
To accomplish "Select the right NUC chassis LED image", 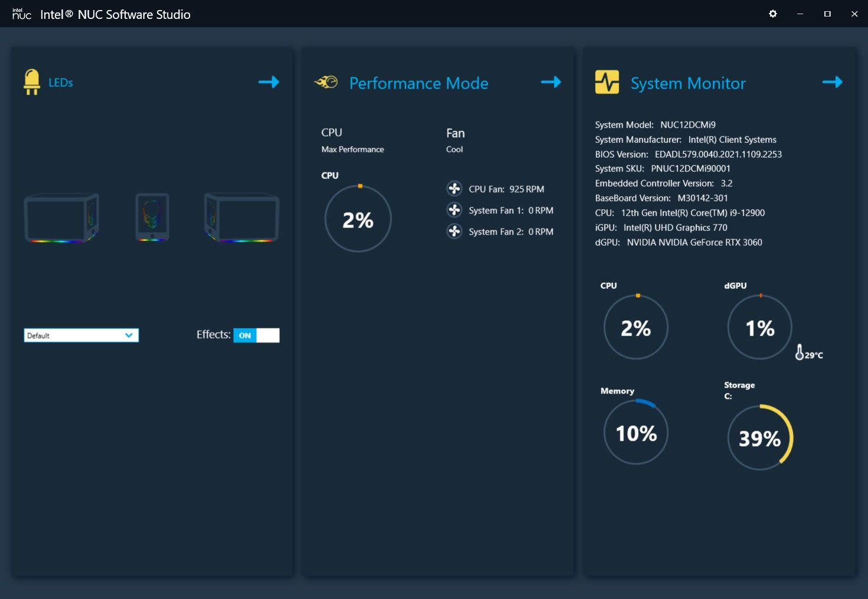I will (242, 217).
